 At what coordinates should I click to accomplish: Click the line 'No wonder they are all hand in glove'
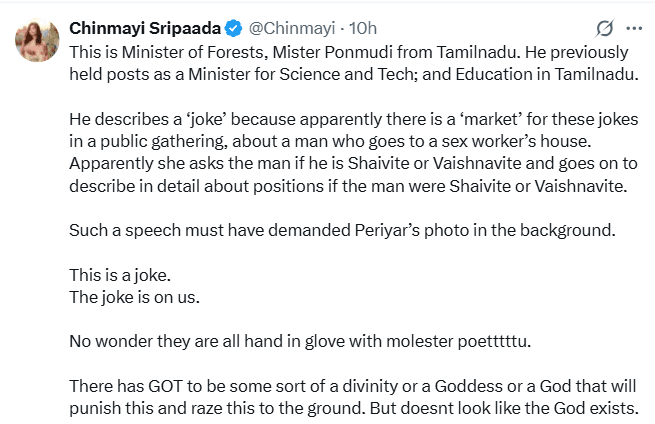point(300,341)
